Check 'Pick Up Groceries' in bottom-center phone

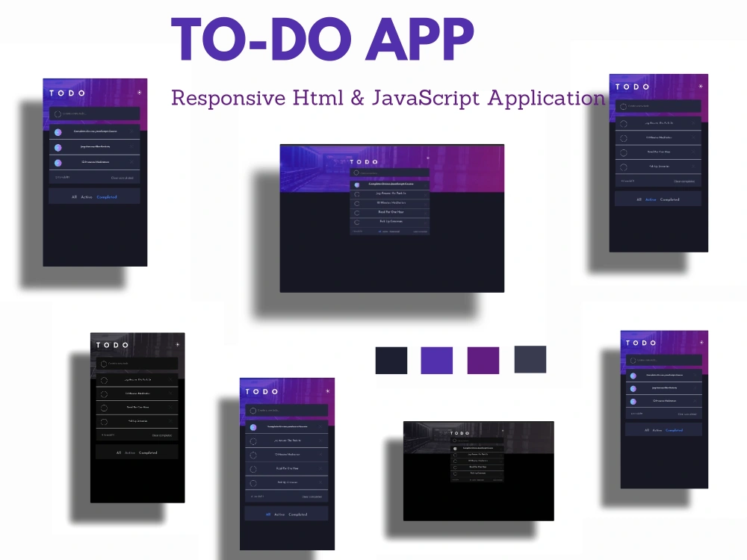point(253,483)
